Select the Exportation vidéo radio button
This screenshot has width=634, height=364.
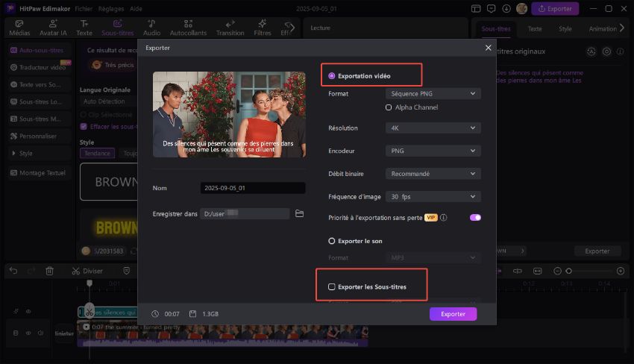[x=332, y=76]
